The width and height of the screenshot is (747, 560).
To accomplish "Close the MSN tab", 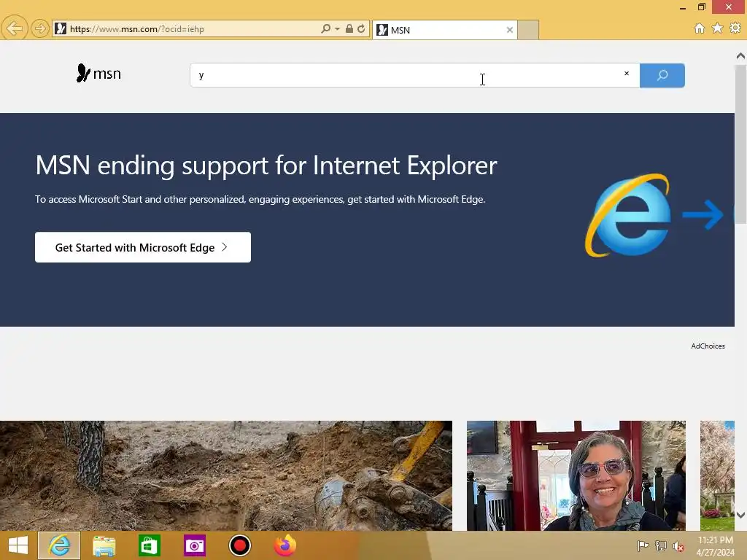I will pyautogui.click(x=509, y=30).
